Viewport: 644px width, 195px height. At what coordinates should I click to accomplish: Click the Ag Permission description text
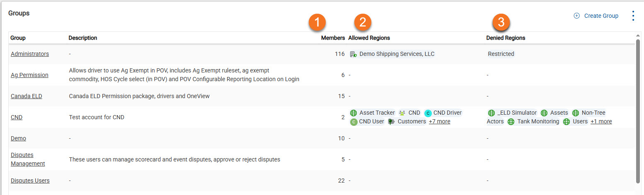pos(184,75)
